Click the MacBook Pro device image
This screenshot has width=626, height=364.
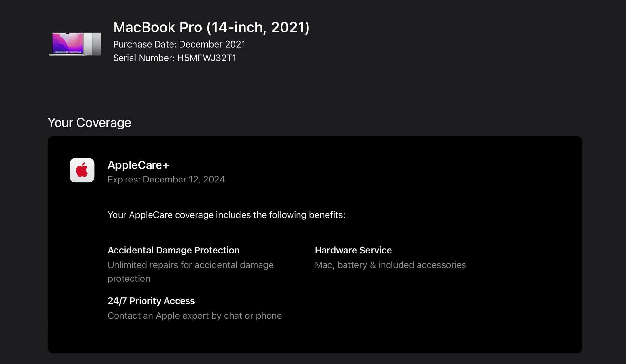pyautogui.click(x=75, y=44)
